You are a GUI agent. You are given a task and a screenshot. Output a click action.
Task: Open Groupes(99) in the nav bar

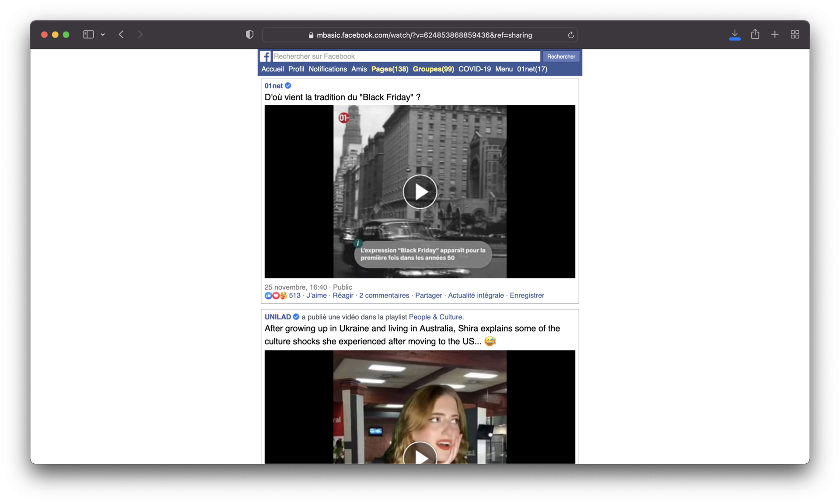(433, 69)
